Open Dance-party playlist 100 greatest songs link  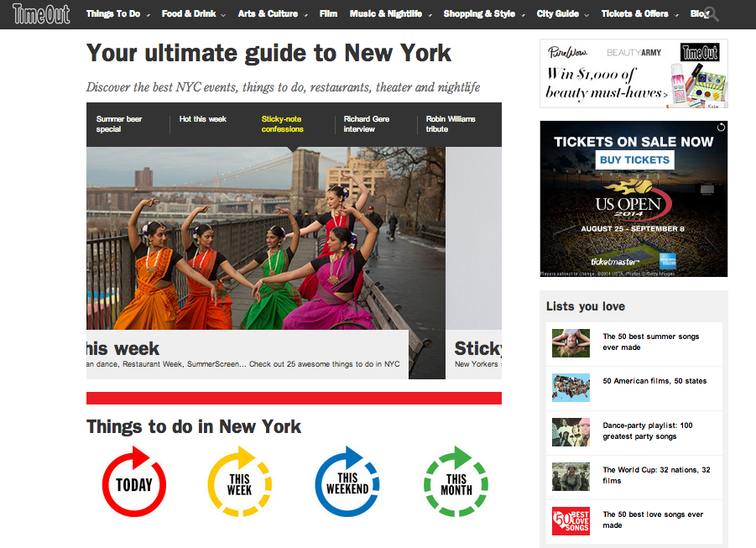[x=648, y=431]
